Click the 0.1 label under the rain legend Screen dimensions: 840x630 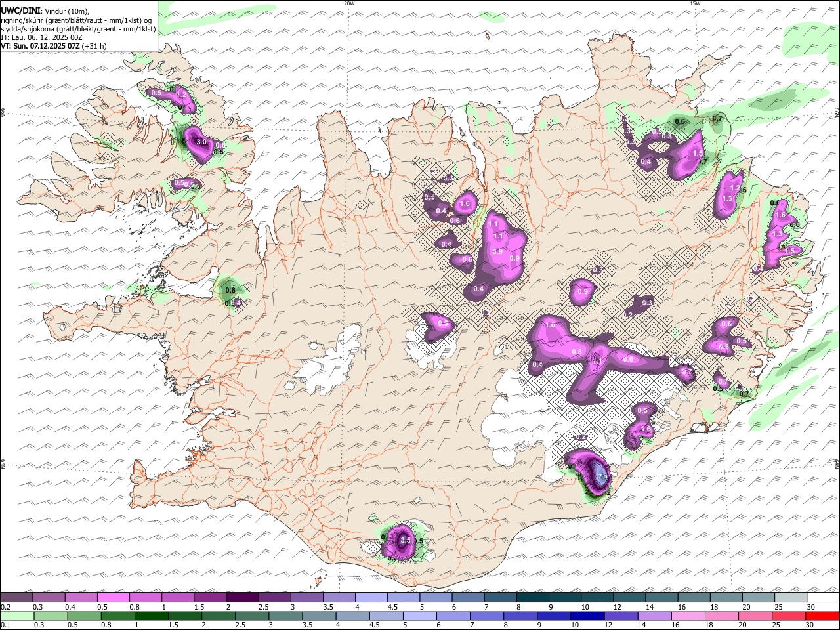pos(5,625)
